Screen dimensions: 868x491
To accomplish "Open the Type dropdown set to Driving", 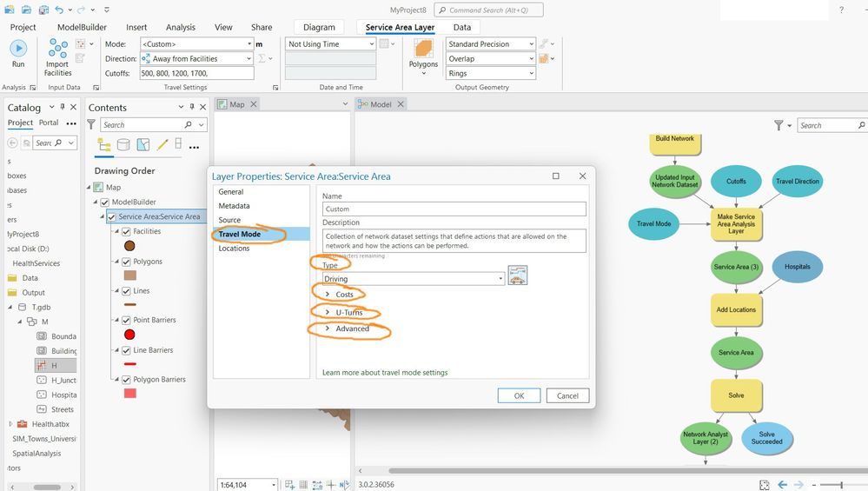I will 414,278.
